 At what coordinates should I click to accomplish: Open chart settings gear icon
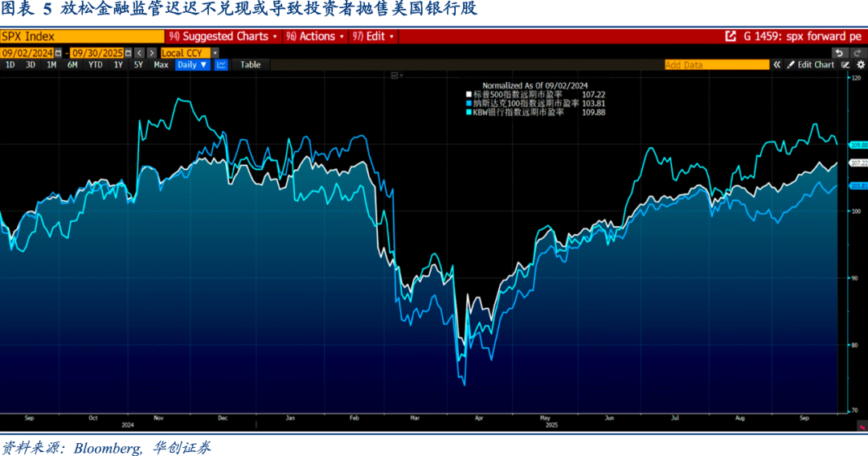pyautogui.click(x=860, y=65)
